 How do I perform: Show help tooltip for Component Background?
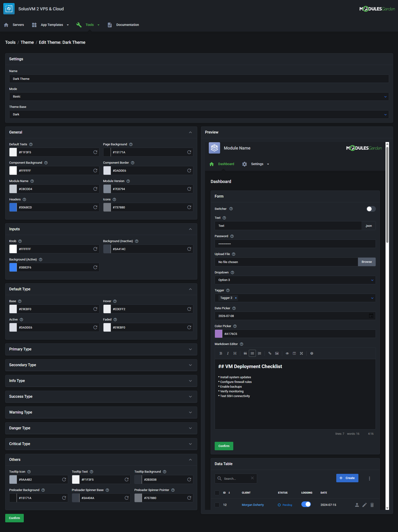pyautogui.click(x=46, y=163)
